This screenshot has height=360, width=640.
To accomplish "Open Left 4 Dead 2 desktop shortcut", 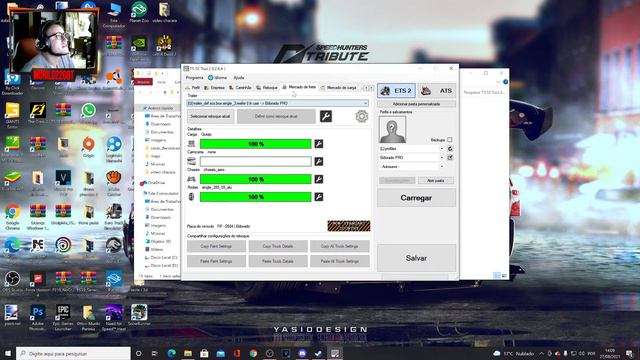I will 164,45.
